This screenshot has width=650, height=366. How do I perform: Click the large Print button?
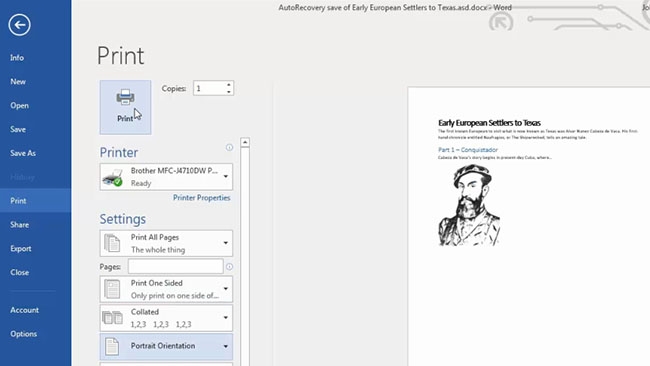pos(125,107)
